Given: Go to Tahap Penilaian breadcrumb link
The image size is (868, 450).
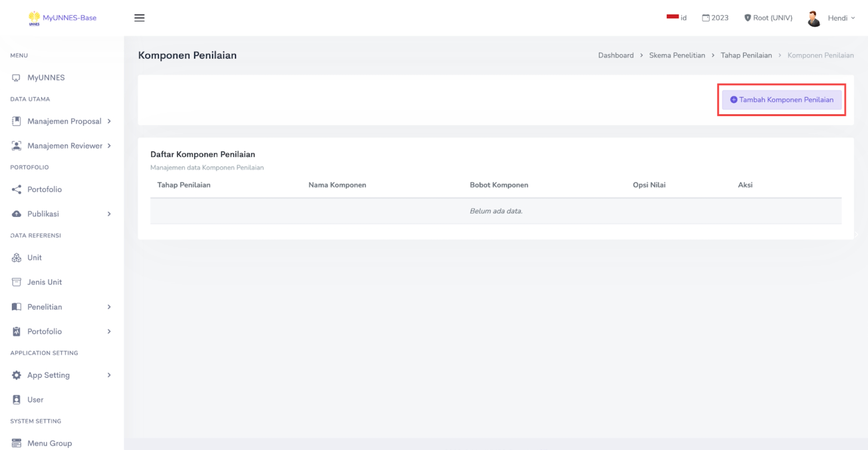Looking at the screenshot, I should [x=746, y=55].
